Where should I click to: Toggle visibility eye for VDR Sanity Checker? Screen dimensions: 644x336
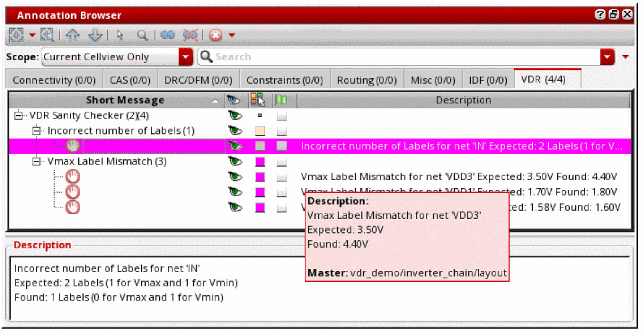(x=235, y=116)
